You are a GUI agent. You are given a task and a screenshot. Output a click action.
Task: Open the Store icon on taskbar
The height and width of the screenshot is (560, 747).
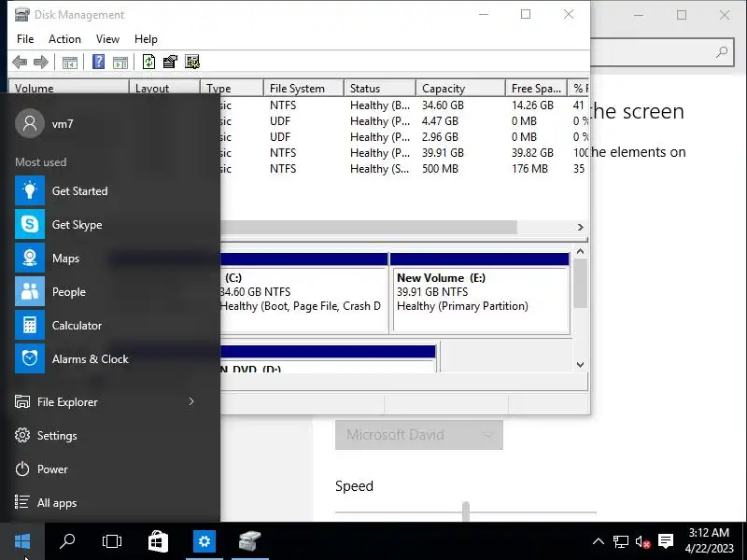coord(158,541)
